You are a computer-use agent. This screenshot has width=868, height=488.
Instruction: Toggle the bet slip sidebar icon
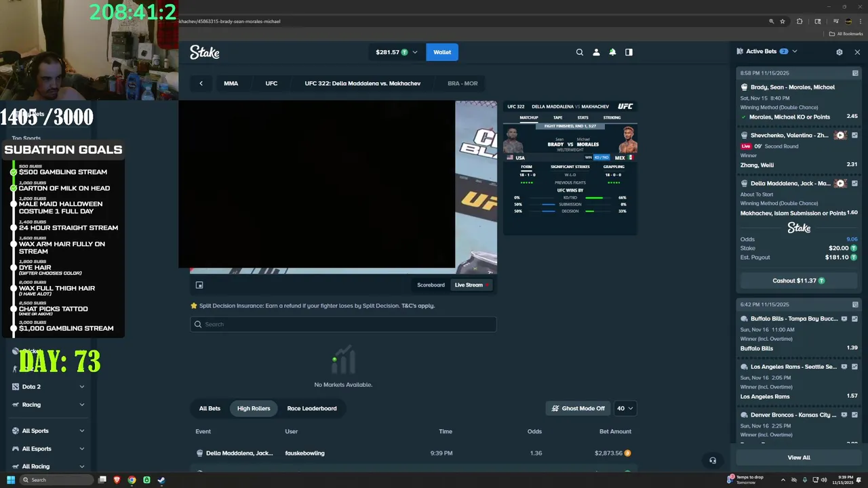tap(629, 52)
